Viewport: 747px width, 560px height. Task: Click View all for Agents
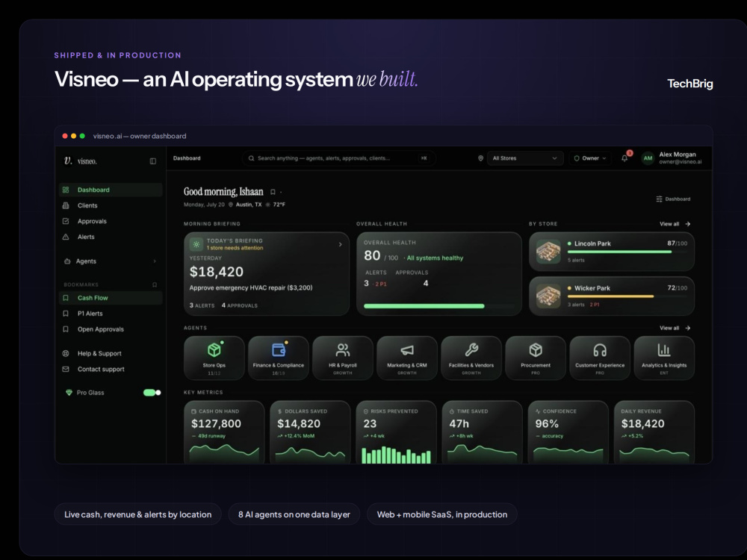[675, 328]
